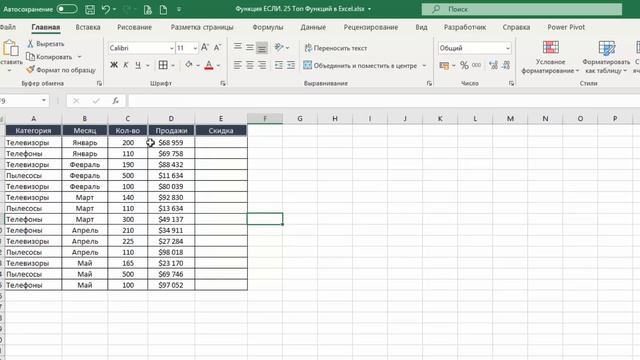640x360 pixels.
Task: Open Alignment group dialog launcher
Action: [429, 83]
